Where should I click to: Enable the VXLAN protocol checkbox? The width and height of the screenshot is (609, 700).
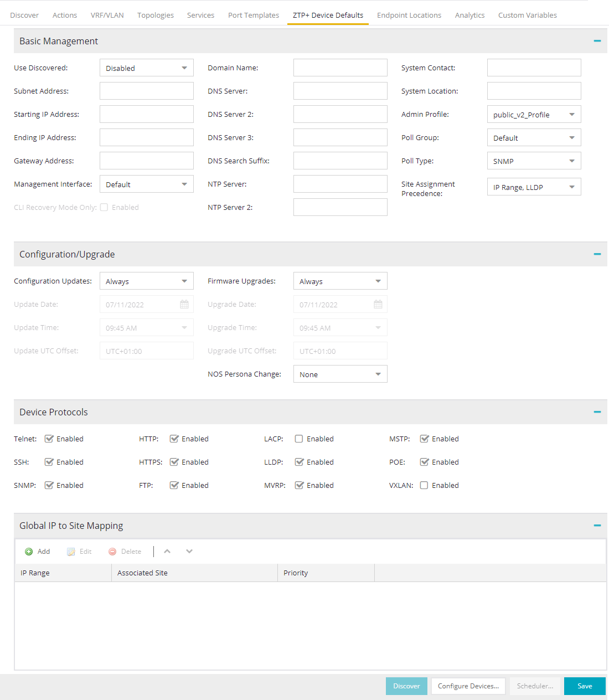tap(424, 485)
